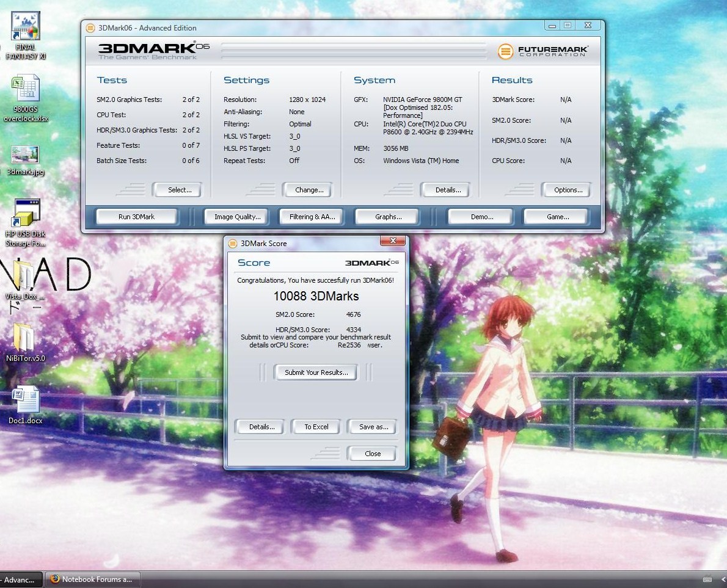
Task: Open the HP USB Disk Storage Format shortcut
Action: click(x=26, y=223)
